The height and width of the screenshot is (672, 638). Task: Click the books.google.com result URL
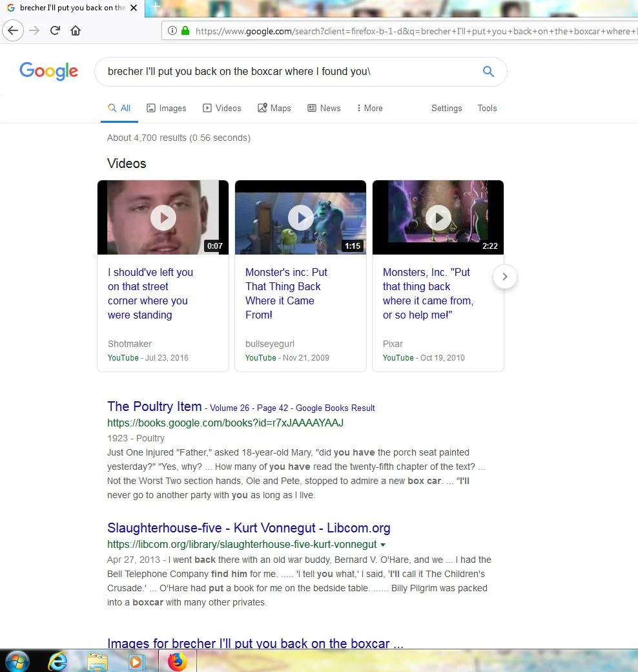point(225,423)
